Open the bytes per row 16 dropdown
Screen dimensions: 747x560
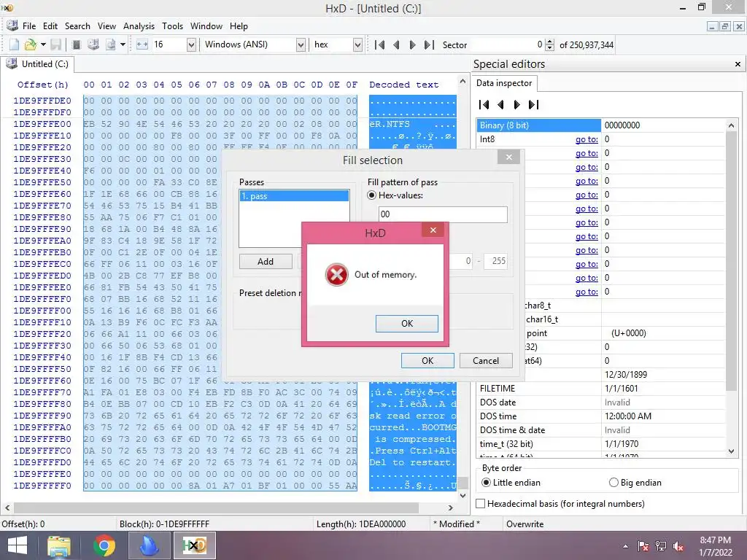(191, 44)
